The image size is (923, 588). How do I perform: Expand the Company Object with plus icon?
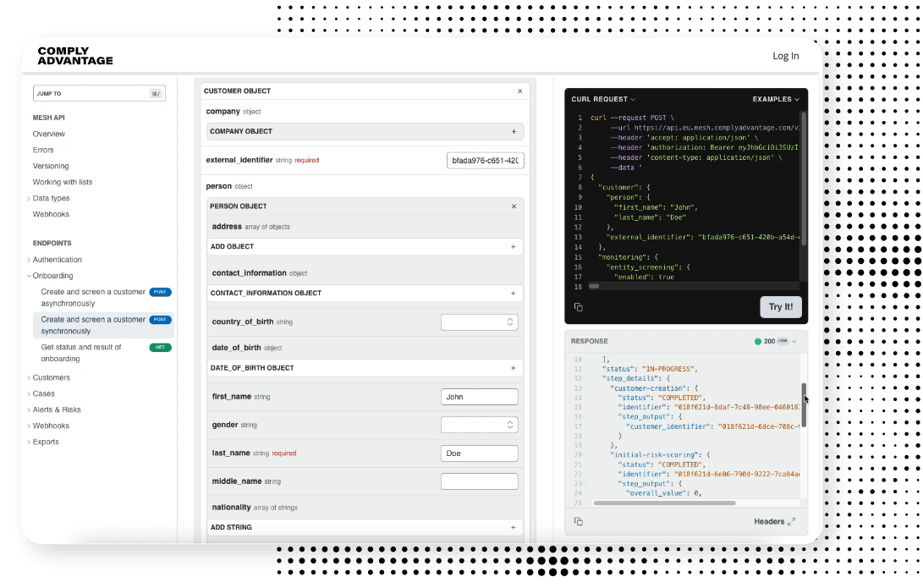point(514,132)
